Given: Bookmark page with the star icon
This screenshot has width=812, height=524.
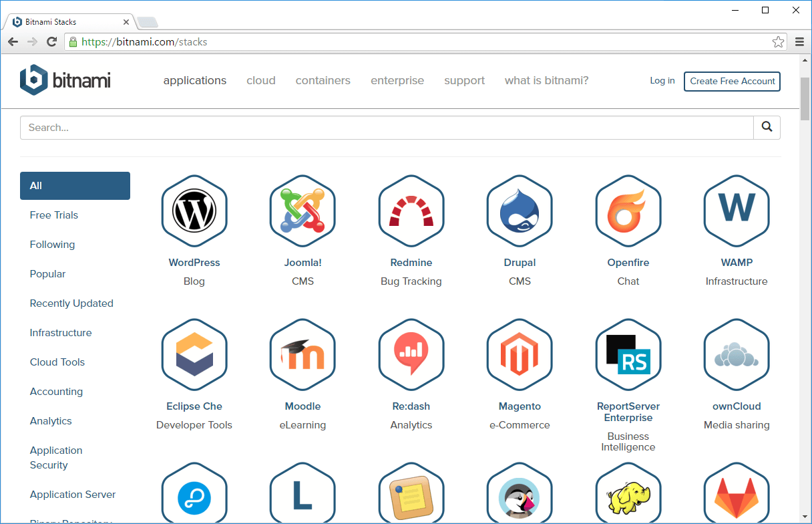Looking at the screenshot, I should pyautogui.click(x=778, y=42).
